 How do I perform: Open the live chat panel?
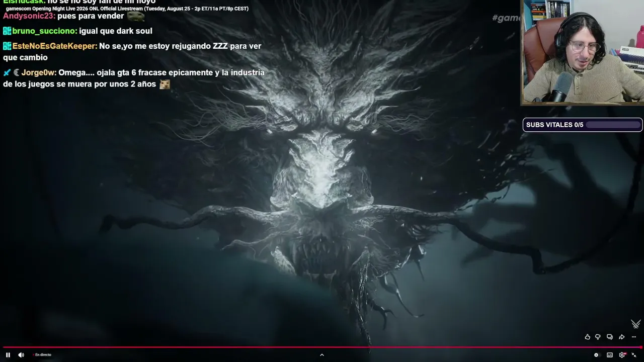point(609,337)
